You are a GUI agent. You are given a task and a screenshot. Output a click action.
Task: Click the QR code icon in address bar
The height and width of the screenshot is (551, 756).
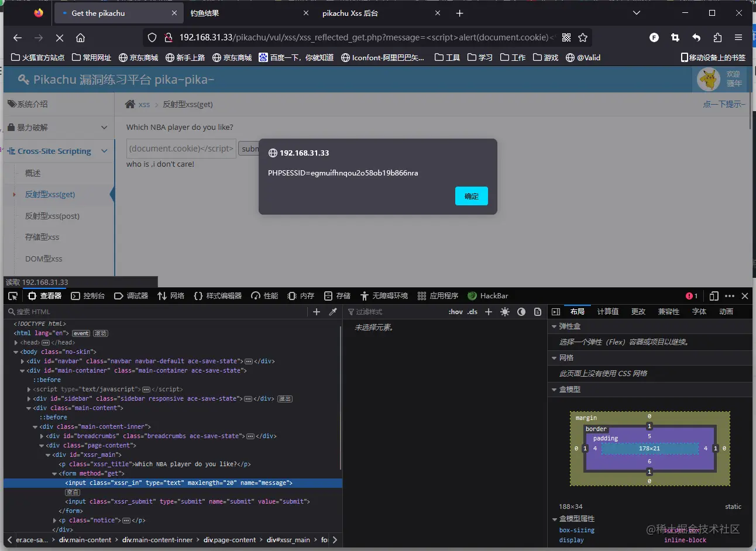pos(566,37)
